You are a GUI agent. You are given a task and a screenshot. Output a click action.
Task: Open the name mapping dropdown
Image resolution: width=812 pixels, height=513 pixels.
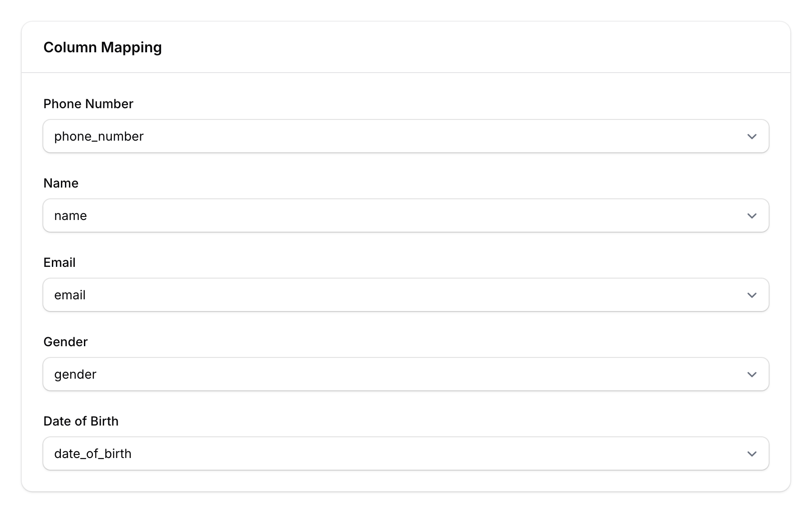[x=406, y=215]
